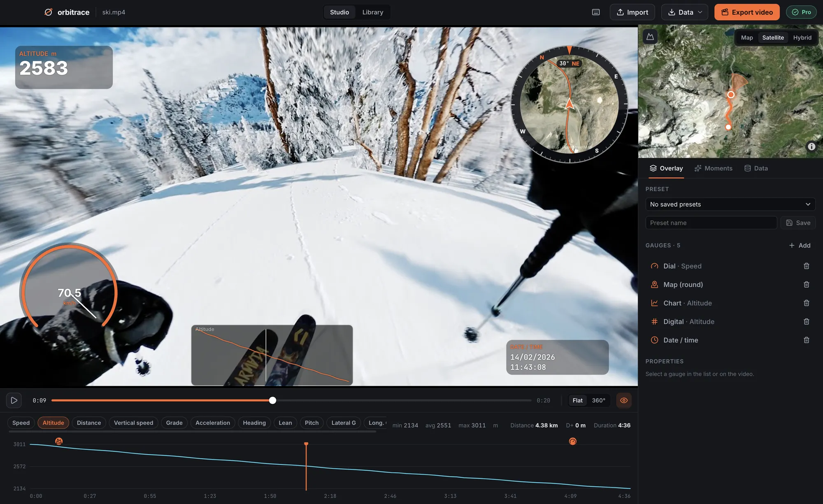Select the Speed metric chip
Screen dimensions: 823x504
(x=21, y=423)
